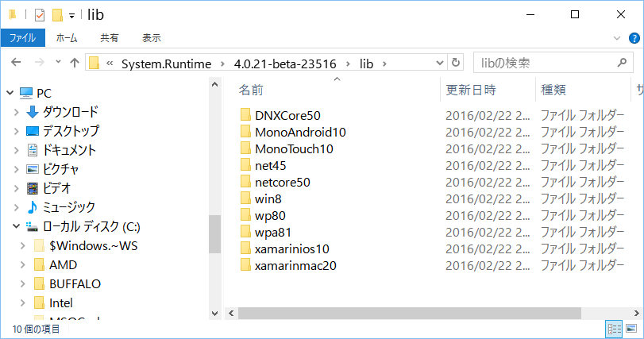Select the xamarinios10 folder
Viewport: 644px width, 339px height.
click(x=291, y=248)
